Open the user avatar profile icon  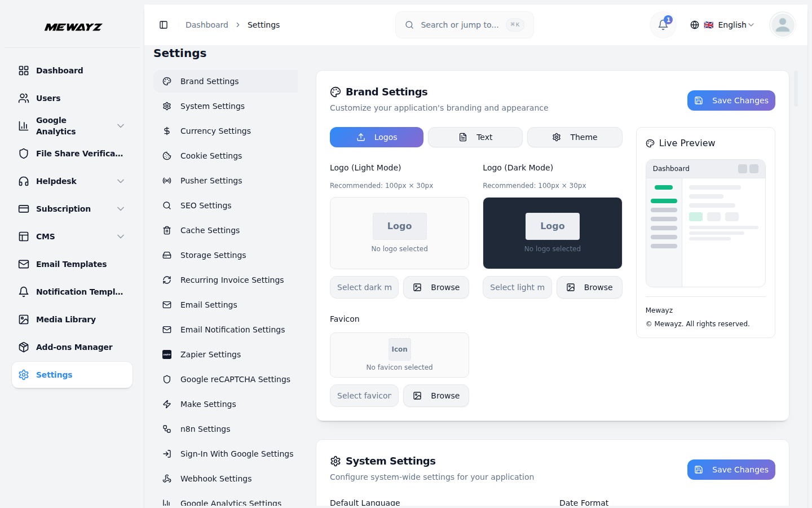(x=782, y=25)
